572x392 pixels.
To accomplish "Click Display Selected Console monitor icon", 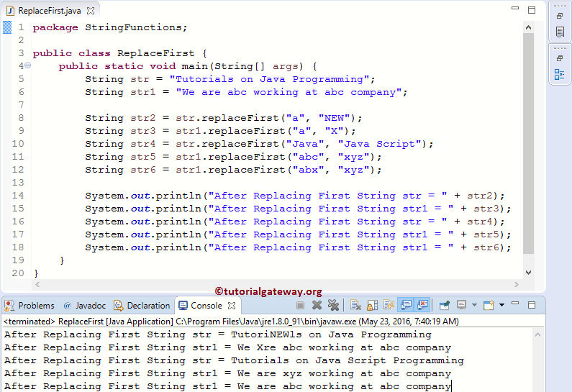I will point(461,305).
